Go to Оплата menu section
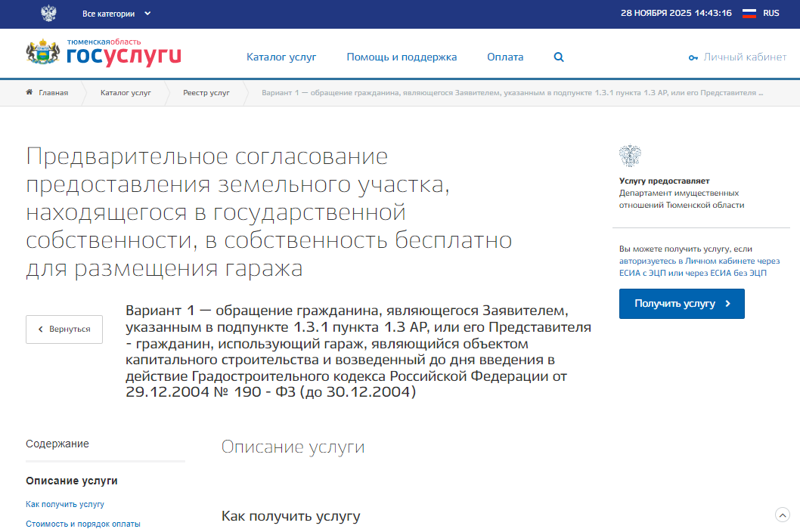 pyautogui.click(x=505, y=57)
